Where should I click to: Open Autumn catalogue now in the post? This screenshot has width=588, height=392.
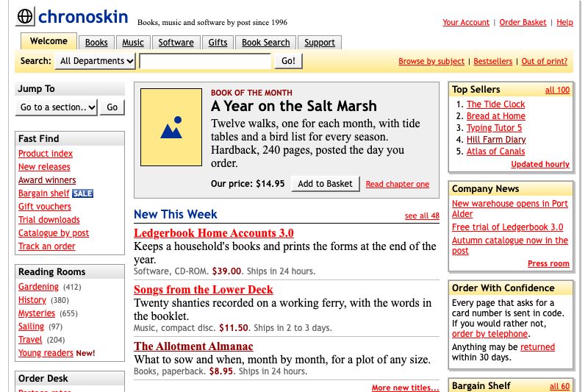[x=509, y=246]
